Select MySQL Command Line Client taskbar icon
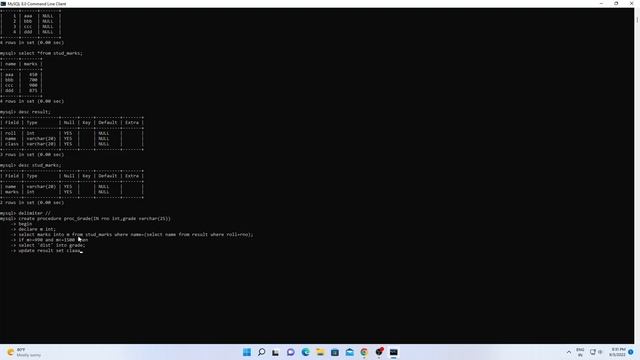The width and height of the screenshot is (640, 360). click(393, 352)
